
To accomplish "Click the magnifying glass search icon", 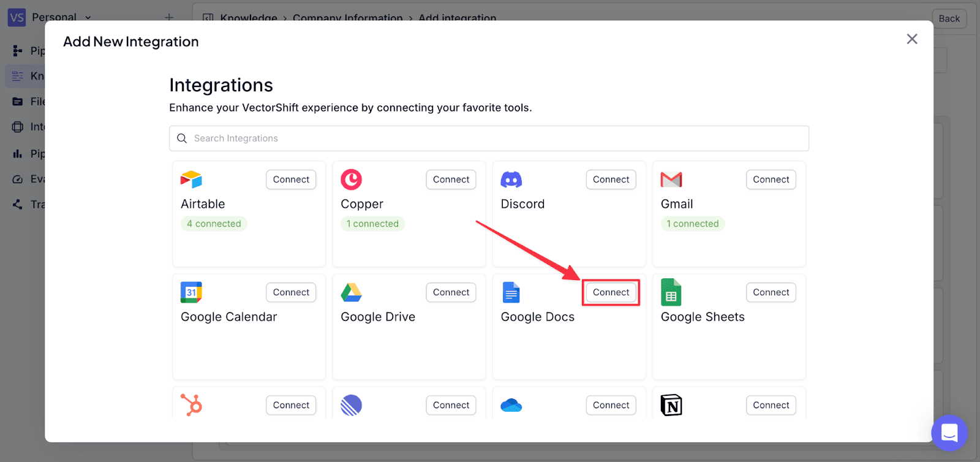I will pyautogui.click(x=182, y=138).
